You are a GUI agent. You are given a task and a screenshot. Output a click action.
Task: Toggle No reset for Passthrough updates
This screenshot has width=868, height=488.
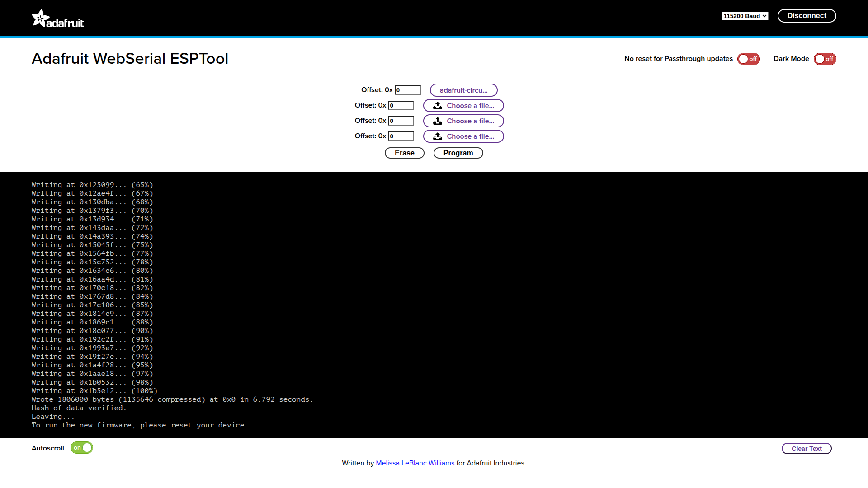coord(748,59)
